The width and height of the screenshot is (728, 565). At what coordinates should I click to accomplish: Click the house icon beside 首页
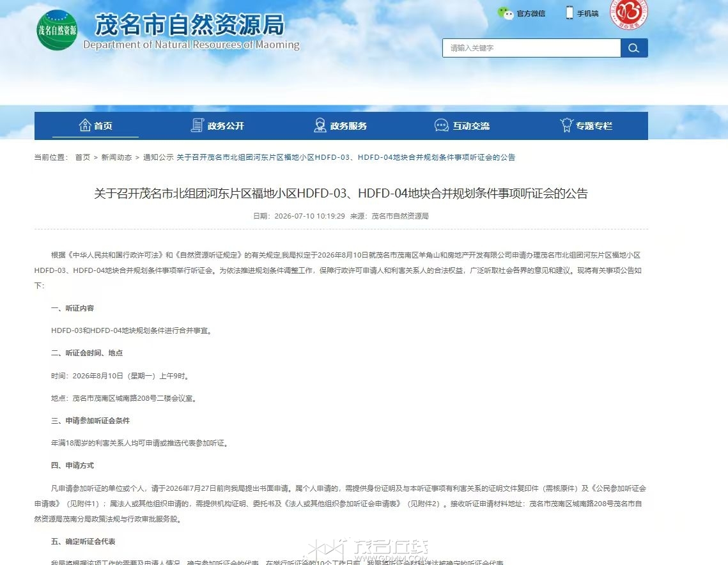pyautogui.click(x=85, y=125)
